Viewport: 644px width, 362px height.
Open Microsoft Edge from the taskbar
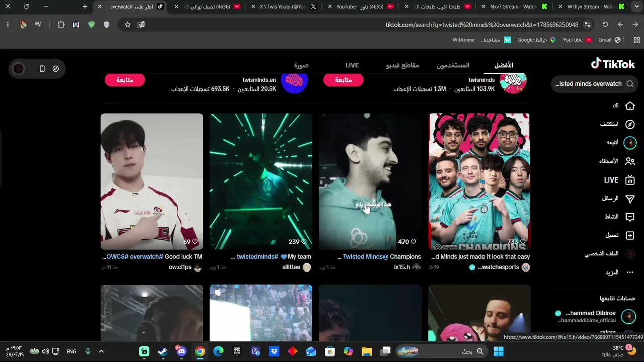[x=218, y=351]
